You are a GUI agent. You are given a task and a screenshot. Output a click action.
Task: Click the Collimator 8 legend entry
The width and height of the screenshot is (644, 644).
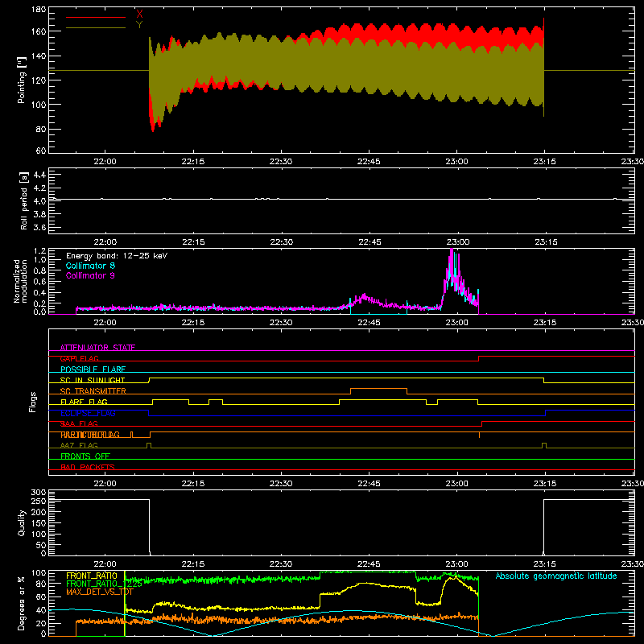90,266
